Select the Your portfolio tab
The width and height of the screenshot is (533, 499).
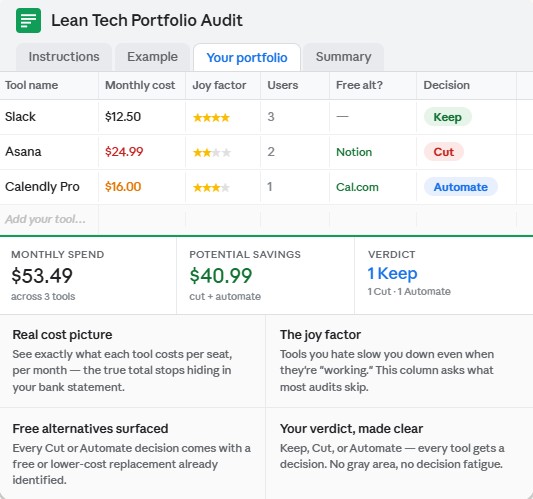pos(247,57)
